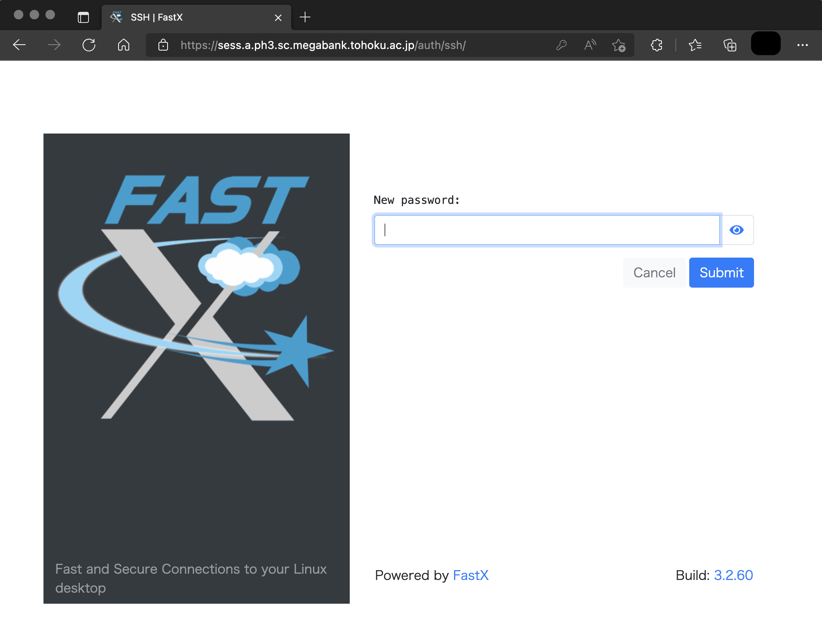Submit the new password
This screenshot has width=822, height=644.
click(x=722, y=273)
